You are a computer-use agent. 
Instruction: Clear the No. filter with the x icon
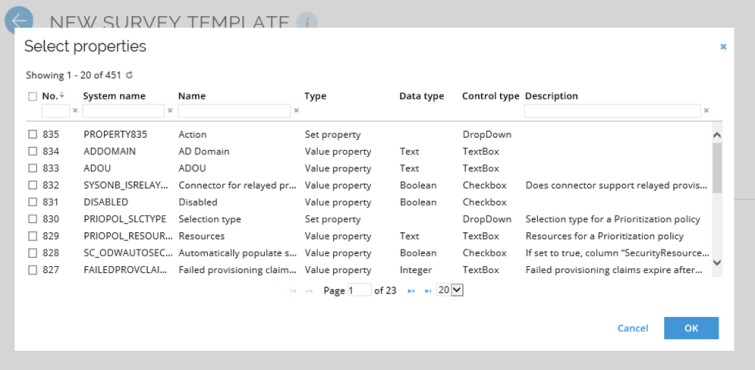75,111
